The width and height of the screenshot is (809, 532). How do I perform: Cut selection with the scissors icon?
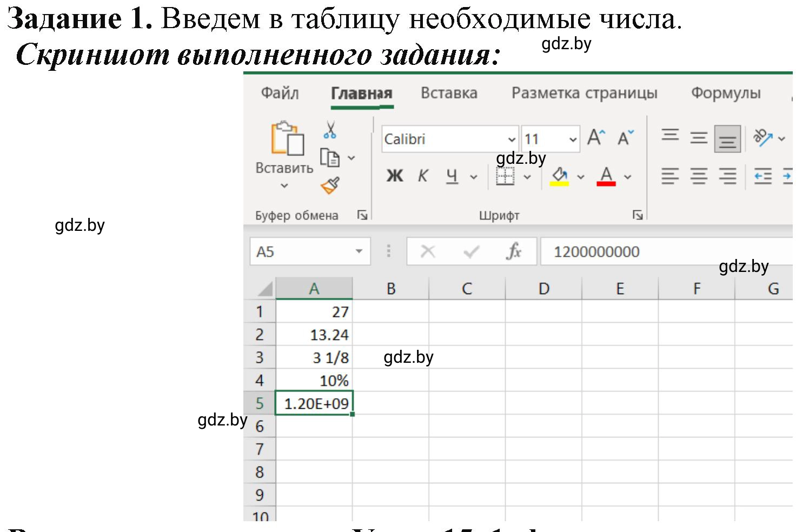pos(330,130)
